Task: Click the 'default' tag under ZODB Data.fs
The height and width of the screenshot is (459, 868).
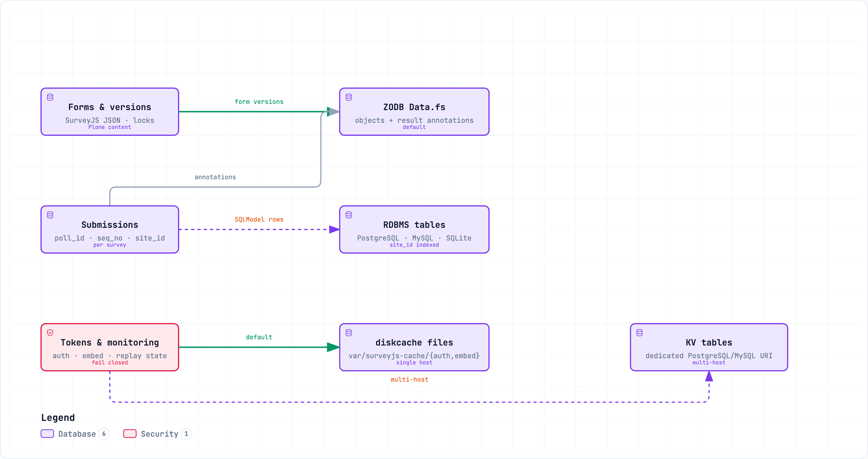Action: pyautogui.click(x=415, y=127)
